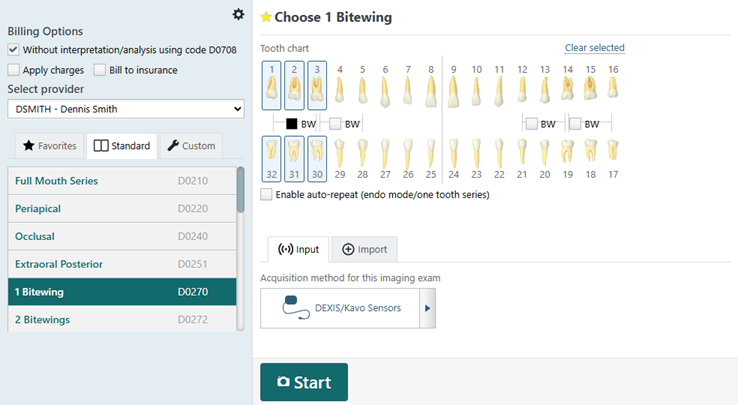Deselect lower tooth number 32

pyautogui.click(x=271, y=159)
